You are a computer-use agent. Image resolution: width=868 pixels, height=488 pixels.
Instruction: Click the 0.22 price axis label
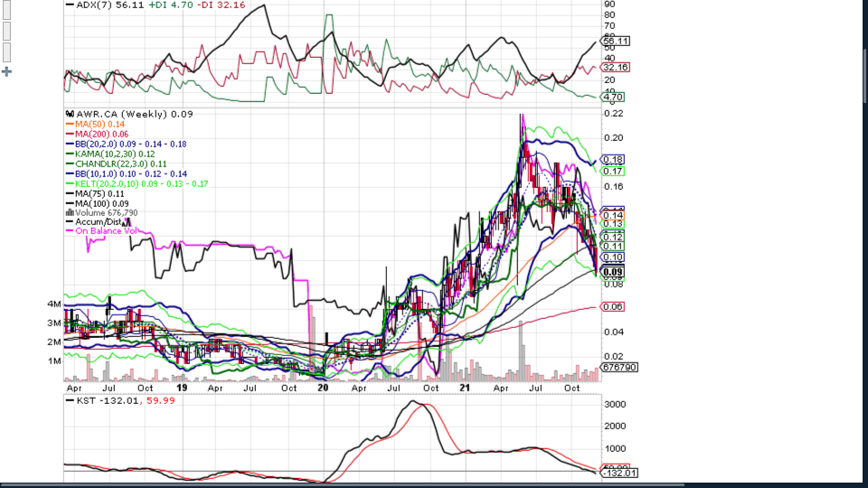point(612,114)
